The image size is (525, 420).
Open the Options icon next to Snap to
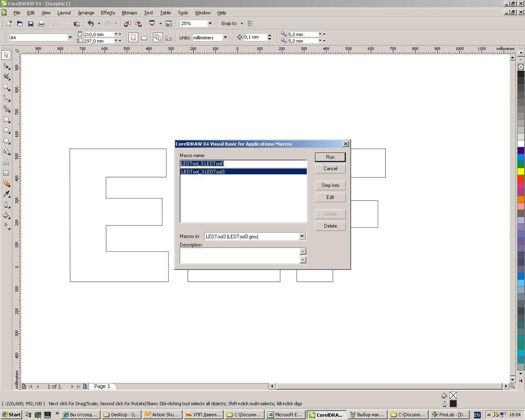tap(250, 23)
